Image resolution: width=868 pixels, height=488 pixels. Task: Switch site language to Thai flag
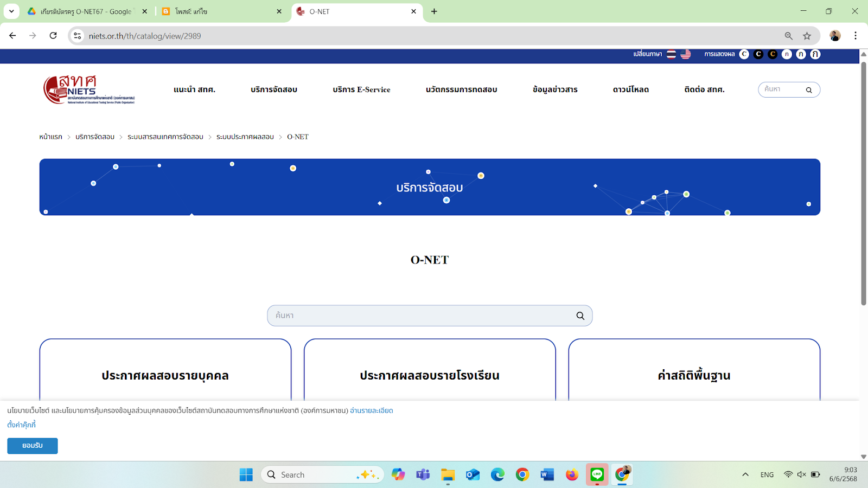point(671,54)
